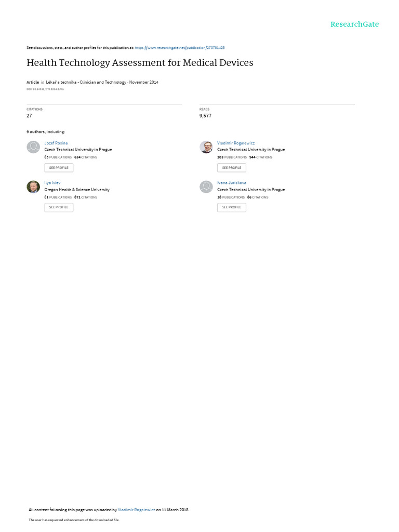Click the article title Health Technology Assessment
The image size is (399, 532).
tap(140, 63)
